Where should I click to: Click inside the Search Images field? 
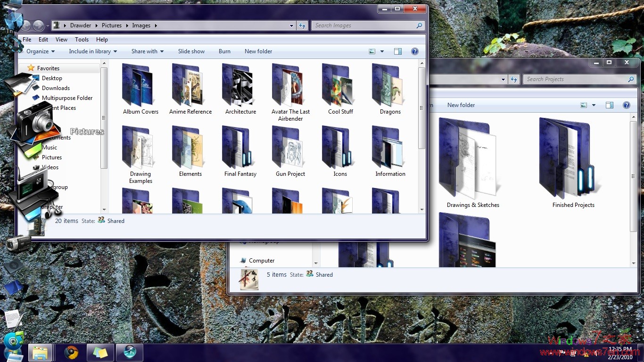coord(363,25)
